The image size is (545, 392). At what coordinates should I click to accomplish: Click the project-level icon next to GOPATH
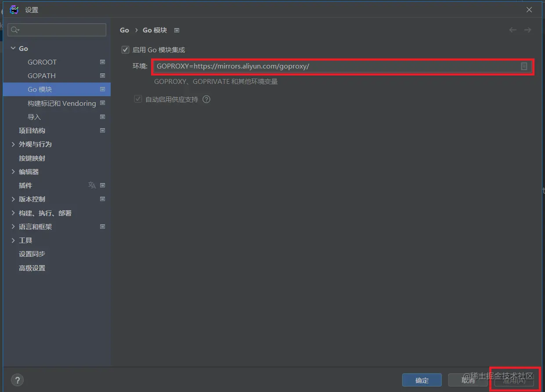click(103, 76)
